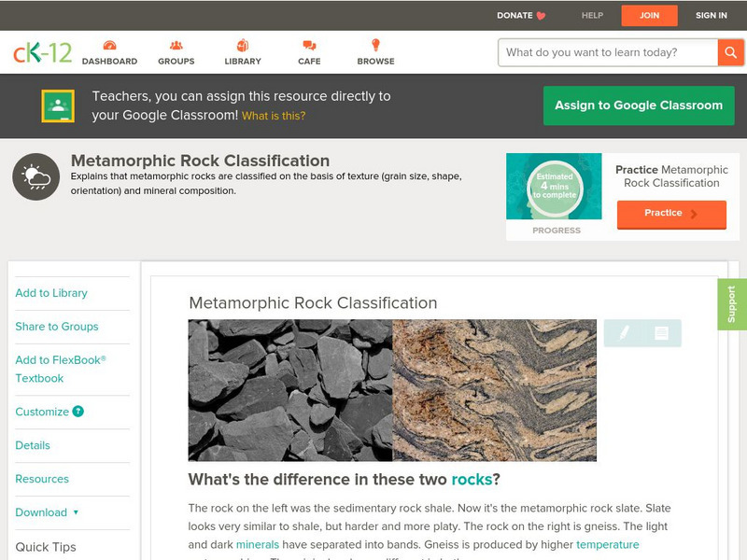Click 'Practice Metamorphic Rock Classification' text
The image size is (747, 560).
pyautogui.click(x=671, y=176)
